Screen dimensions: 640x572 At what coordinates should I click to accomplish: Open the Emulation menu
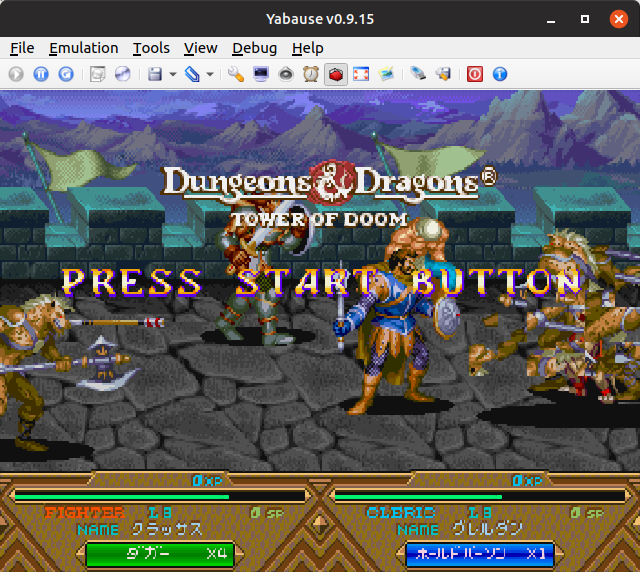[83, 48]
